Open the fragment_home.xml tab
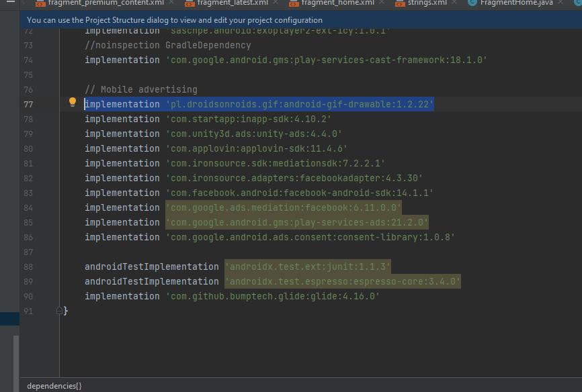This screenshot has width=582, height=392. point(337,3)
